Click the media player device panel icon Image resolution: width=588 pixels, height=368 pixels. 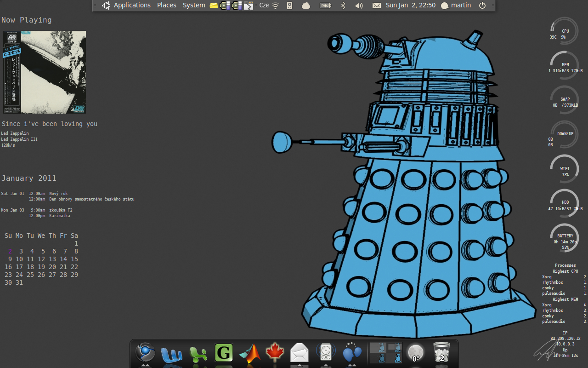[289, 6]
